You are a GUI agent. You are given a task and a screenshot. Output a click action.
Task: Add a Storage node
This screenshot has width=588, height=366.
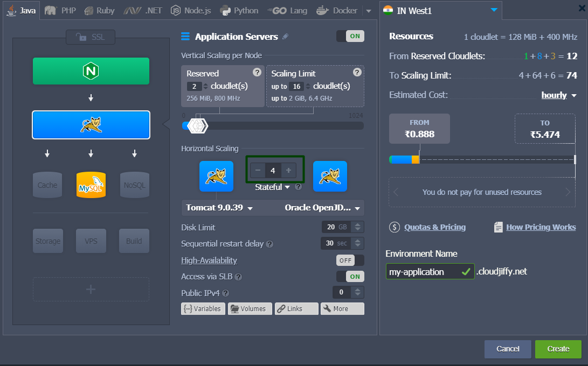[x=48, y=241]
